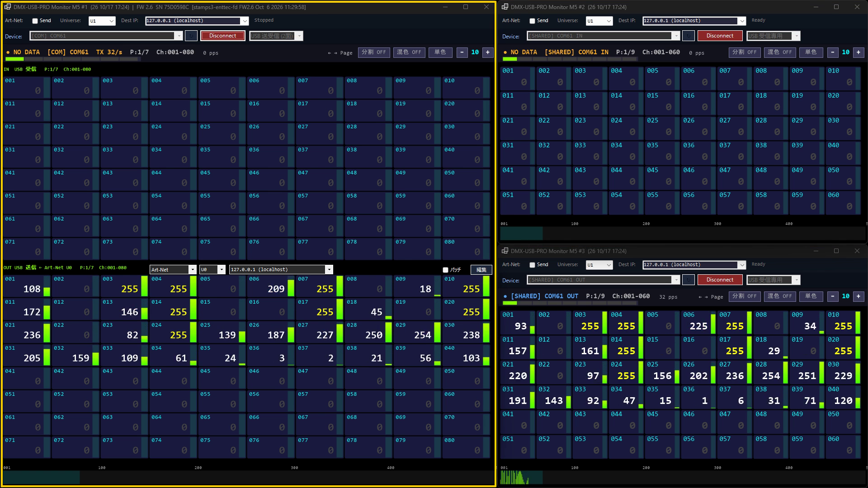The image size is (868, 488).
Task: Refresh device list in Monitor #2 window
Action: [x=689, y=36]
